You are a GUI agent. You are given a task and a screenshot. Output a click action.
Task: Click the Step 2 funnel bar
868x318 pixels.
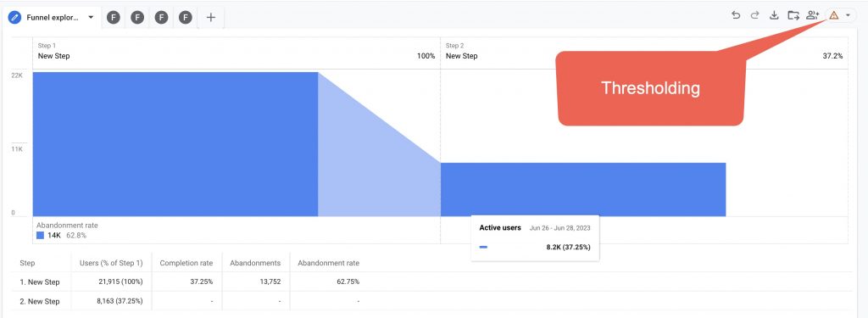(583, 189)
